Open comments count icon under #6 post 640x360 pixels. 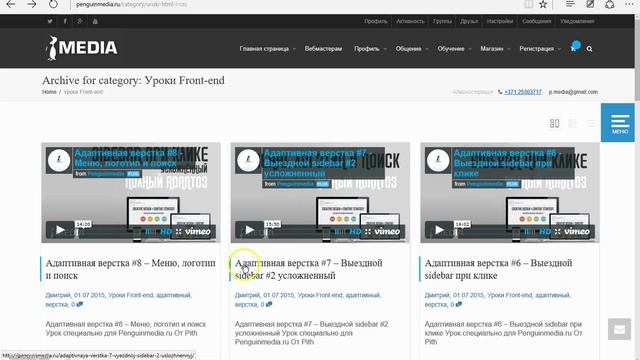click(x=459, y=304)
